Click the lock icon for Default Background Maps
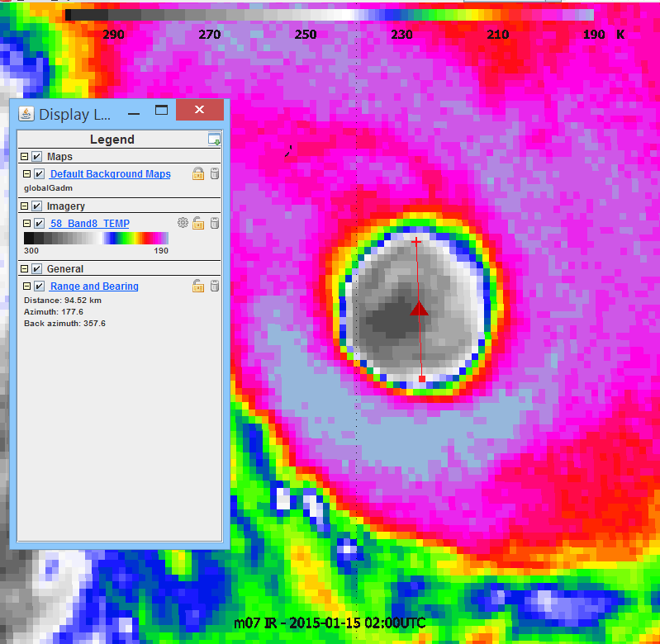This screenshot has height=644, width=660. [198, 173]
